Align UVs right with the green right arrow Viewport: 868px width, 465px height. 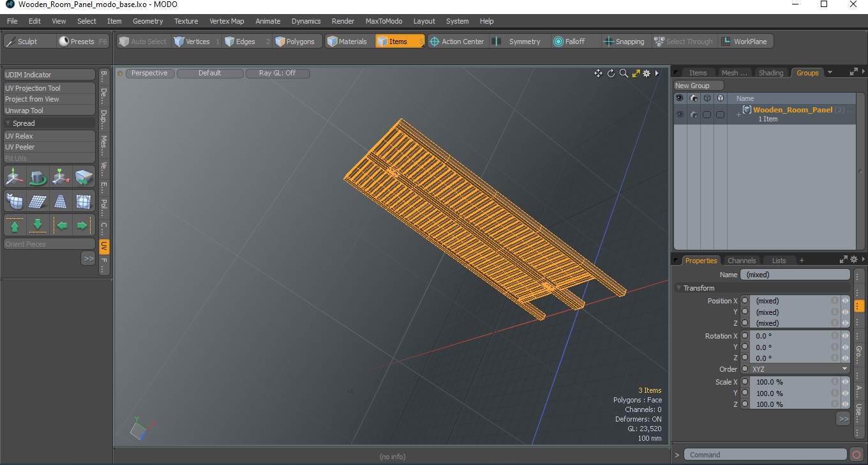84,225
